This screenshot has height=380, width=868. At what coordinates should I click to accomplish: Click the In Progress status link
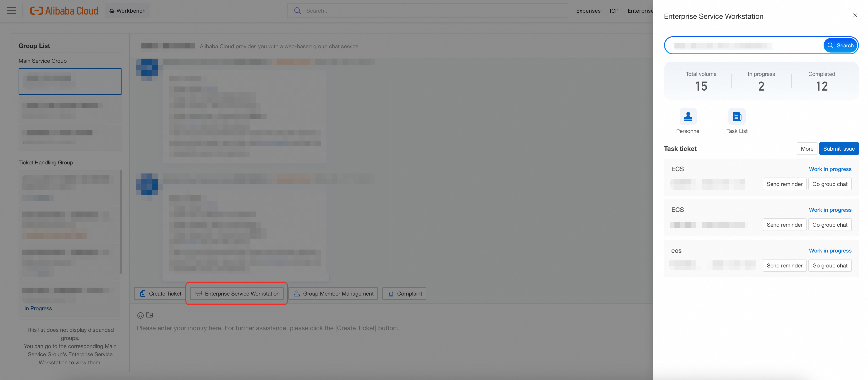(x=38, y=308)
